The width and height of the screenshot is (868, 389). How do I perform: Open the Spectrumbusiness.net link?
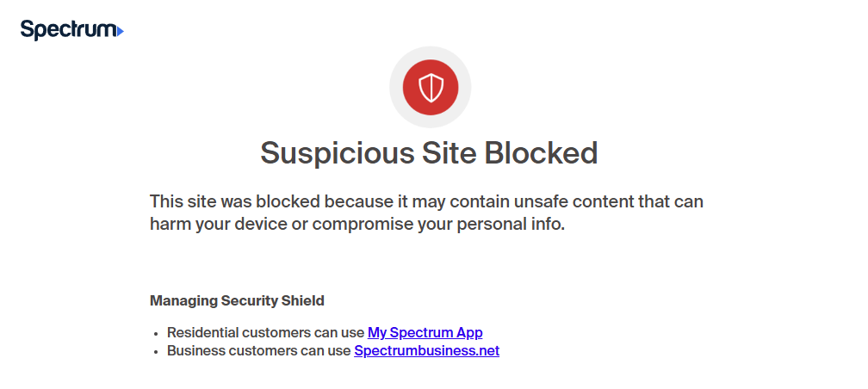(426, 351)
